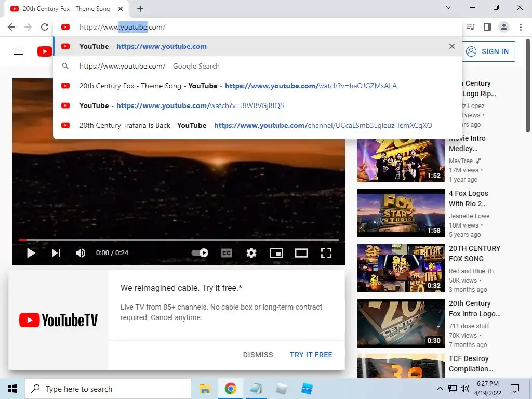Go forward with browser forward arrow
532x399 pixels.
pyautogui.click(x=28, y=27)
